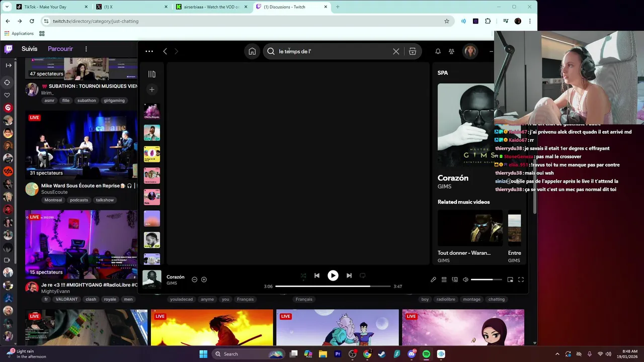Open Twitch Parcourir tab
644x362 pixels.
point(60,49)
